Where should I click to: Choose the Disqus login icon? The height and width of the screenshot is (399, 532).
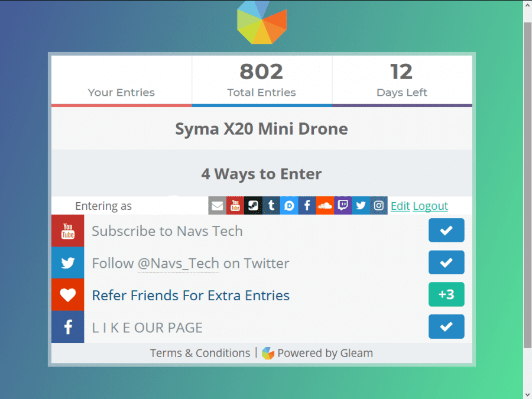click(289, 206)
